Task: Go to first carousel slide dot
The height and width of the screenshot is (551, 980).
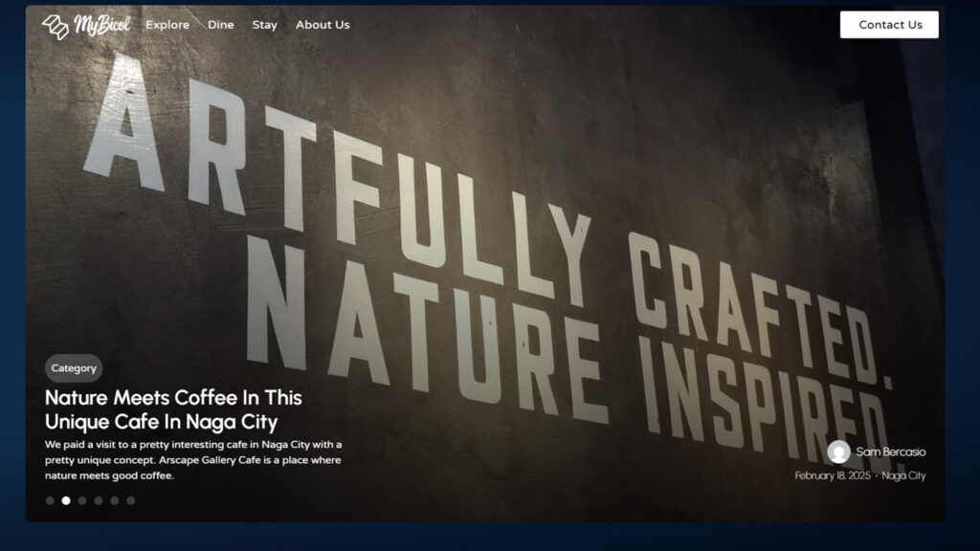Action: 50,500
